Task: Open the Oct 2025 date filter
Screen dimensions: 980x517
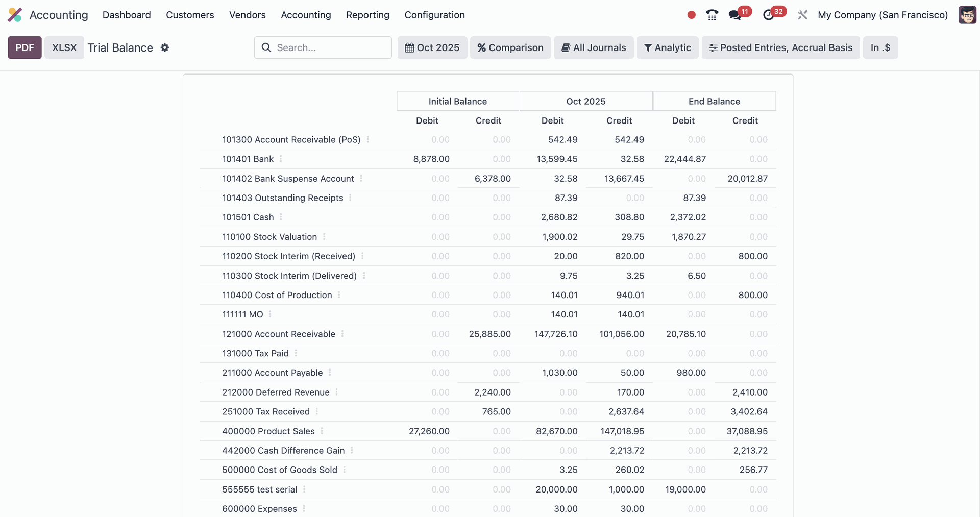Action: (432, 47)
